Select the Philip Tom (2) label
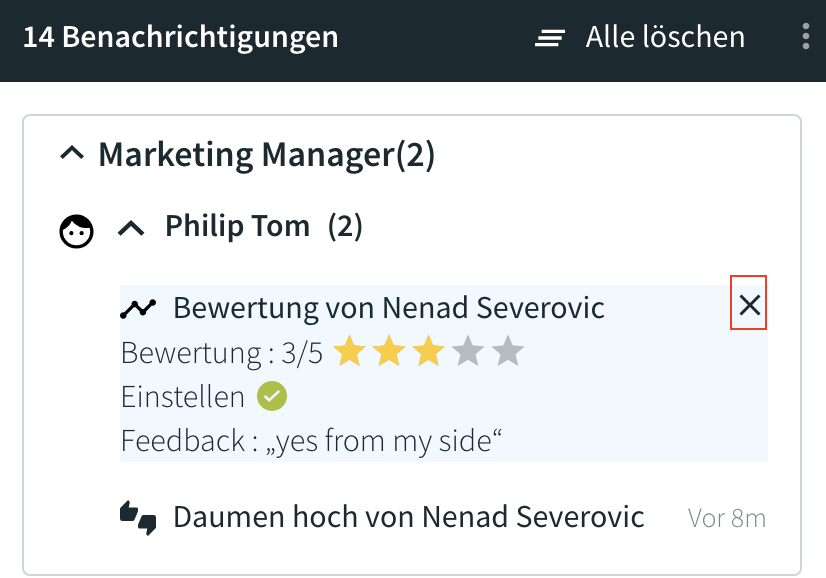 pyautogui.click(x=264, y=227)
